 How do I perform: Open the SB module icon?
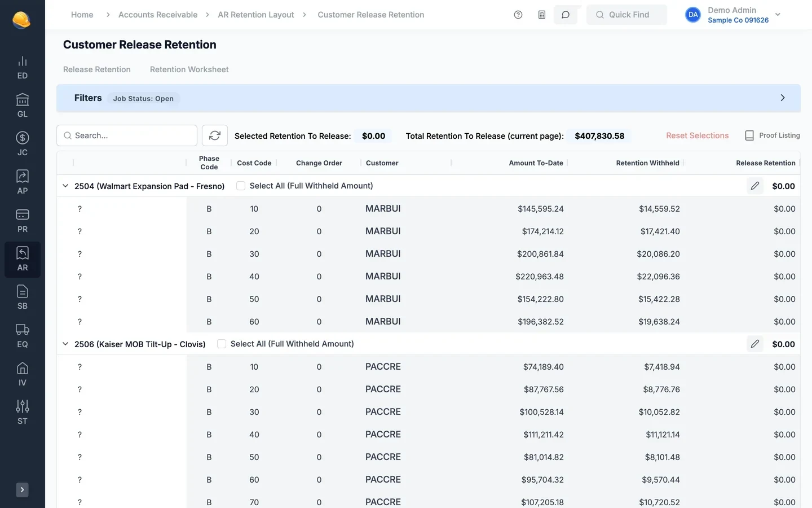click(x=23, y=298)
